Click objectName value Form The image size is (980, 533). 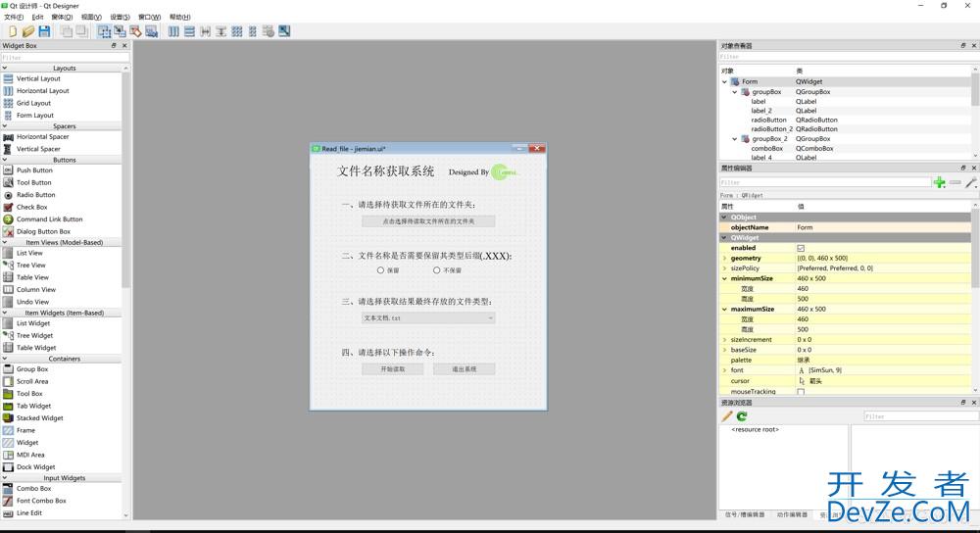tap(805, 227)
